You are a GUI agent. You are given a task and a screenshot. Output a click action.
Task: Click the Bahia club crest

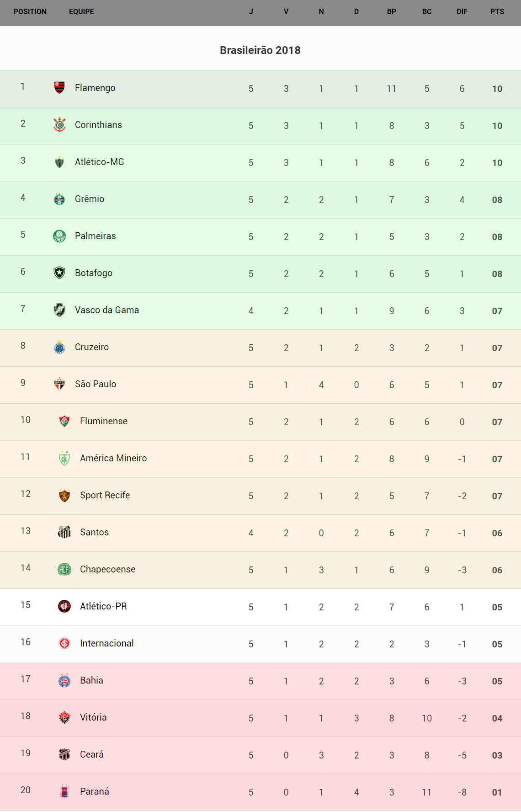(64, 680)
